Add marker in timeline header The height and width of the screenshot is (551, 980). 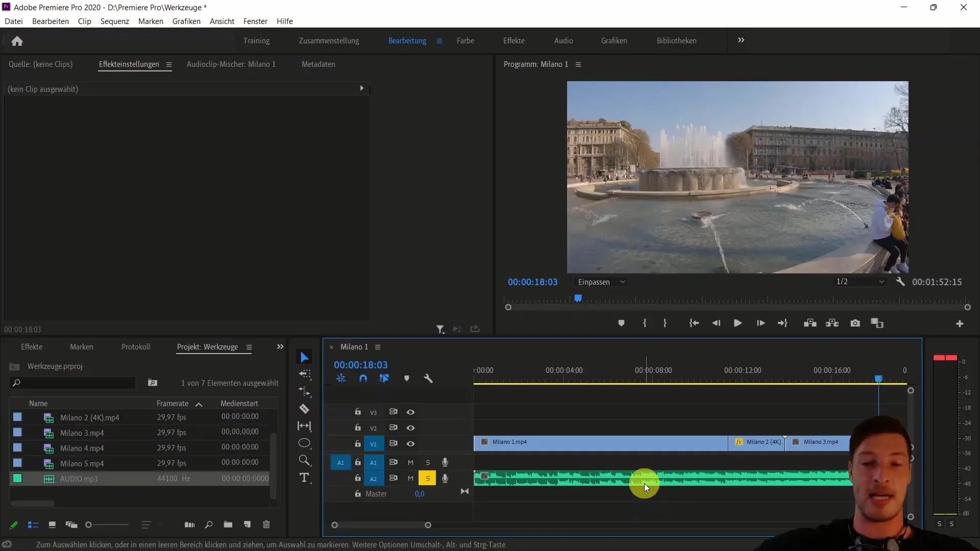[x=407, y=379]
